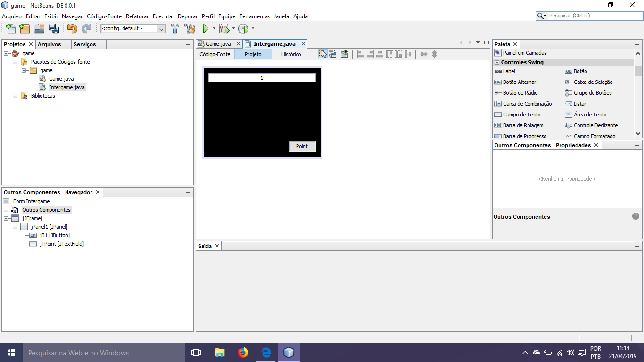The image size is (644, 362).
Task: Select jB1 [JButton] in the Navegador
Action: point(55,235)
